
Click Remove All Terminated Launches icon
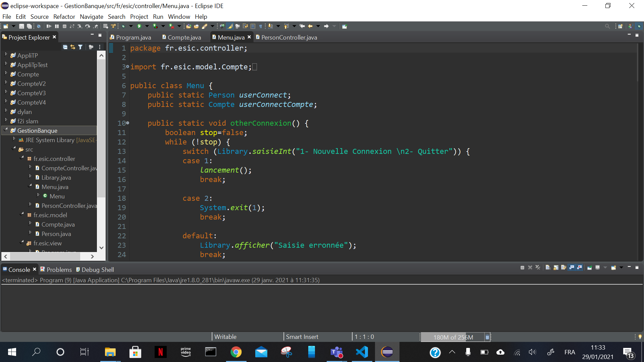(x=538, y=267)
